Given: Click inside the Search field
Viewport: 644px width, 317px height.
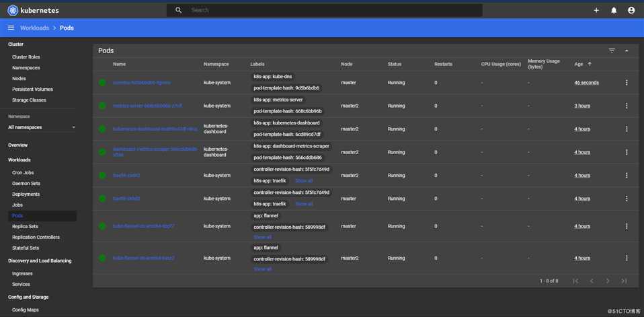Looking at the screenshot, I should coord(325,10).
